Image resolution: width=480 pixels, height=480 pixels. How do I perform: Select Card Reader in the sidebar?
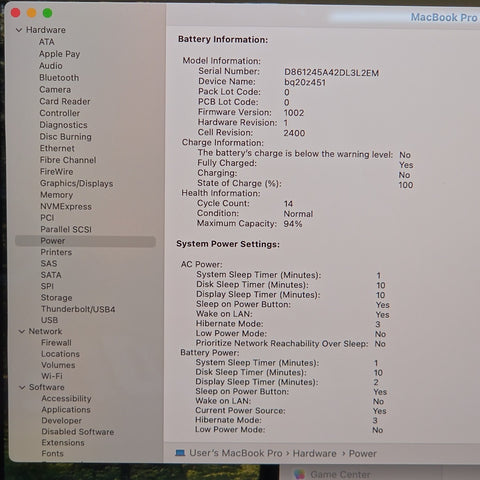tap(65, 101)
